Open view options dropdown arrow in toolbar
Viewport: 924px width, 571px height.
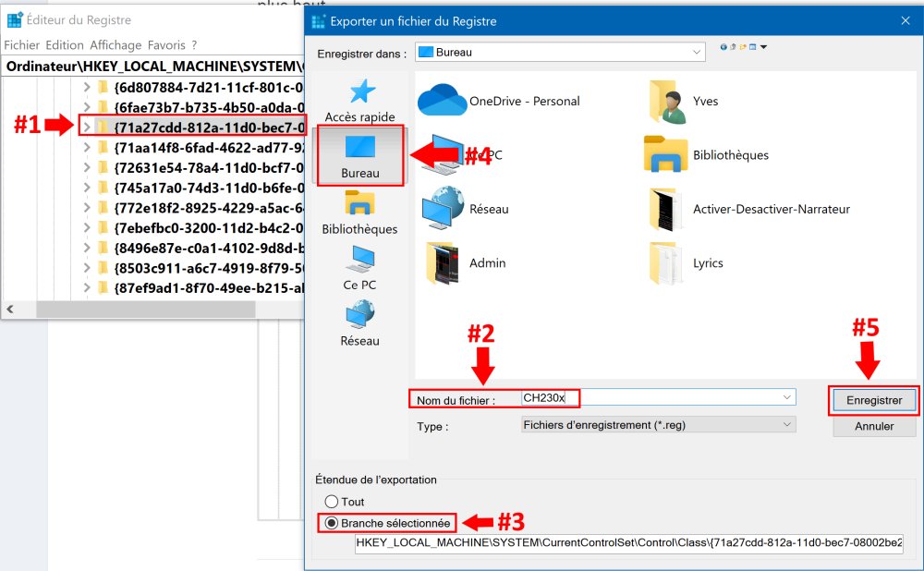pos(764,47)
